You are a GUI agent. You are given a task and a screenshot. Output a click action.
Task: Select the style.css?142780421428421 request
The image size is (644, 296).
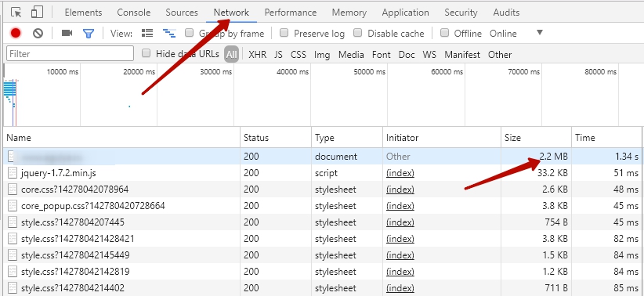coord(78,239)
